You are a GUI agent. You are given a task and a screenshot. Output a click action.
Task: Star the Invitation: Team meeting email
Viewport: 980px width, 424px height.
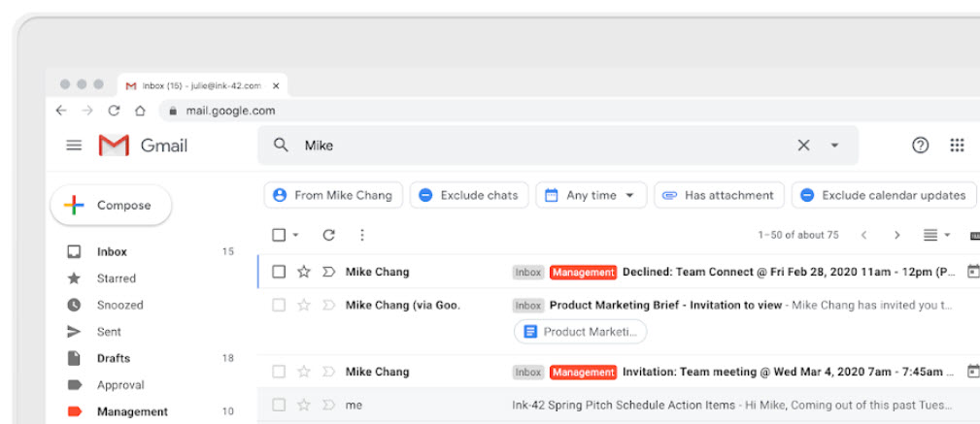point(304,372)
